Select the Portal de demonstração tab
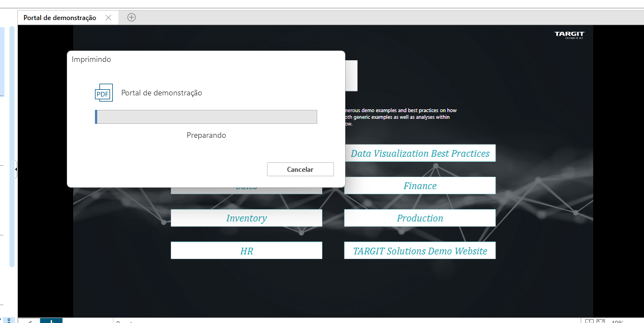This screenshot has width=644, height=323. pyautogui.click(x=60, y=18)
